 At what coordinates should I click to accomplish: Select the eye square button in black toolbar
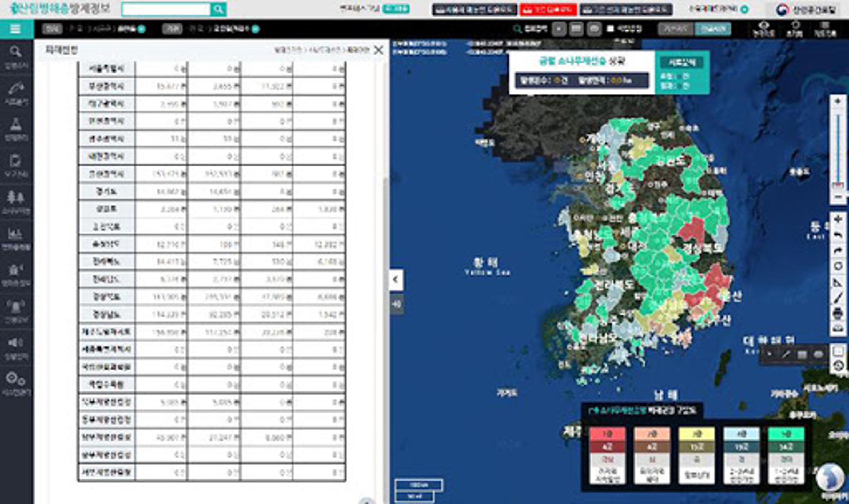[594, 29]
